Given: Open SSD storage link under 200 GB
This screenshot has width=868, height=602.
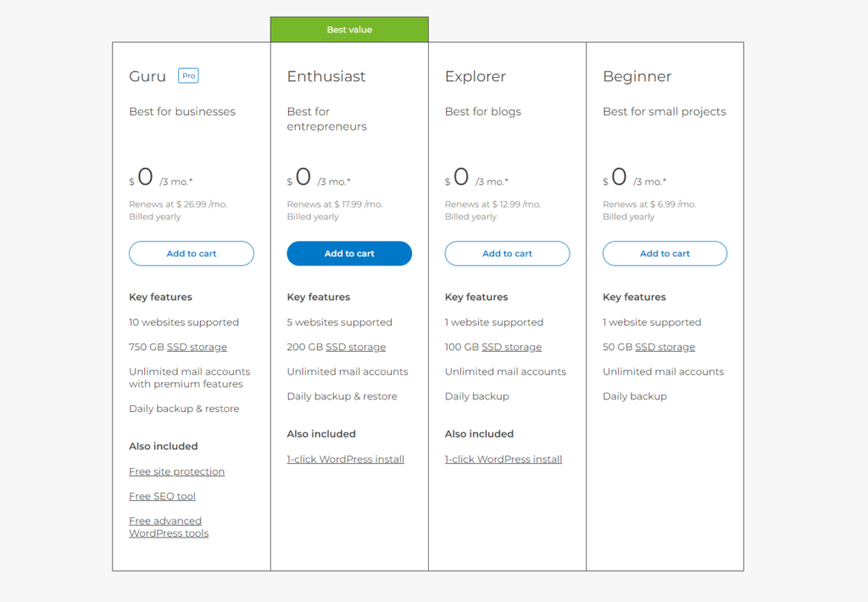Looking at the screenshot, I should click(356, 348).
